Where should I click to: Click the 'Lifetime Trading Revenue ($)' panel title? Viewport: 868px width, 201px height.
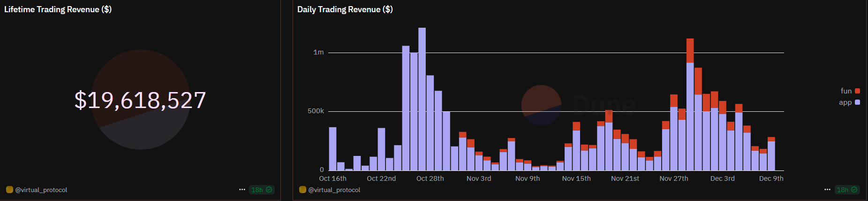click(58, 9)
